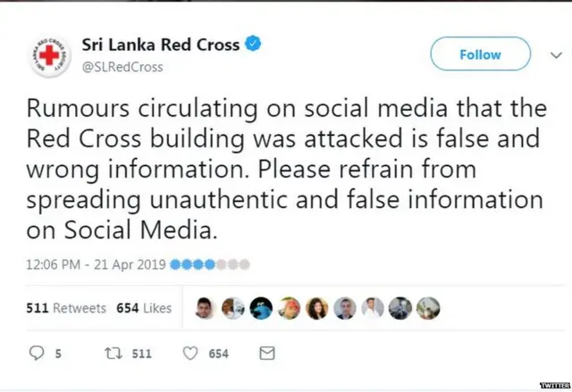
Task: Open the rightmost liker's profile avatar
Action: tap(428, 308)
